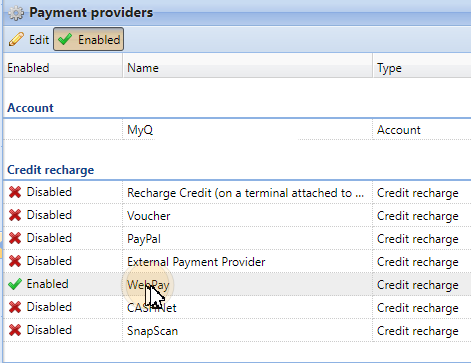Select the Credit recharge group heading
The height and width of the screenshot is (363, 471).
51,170
